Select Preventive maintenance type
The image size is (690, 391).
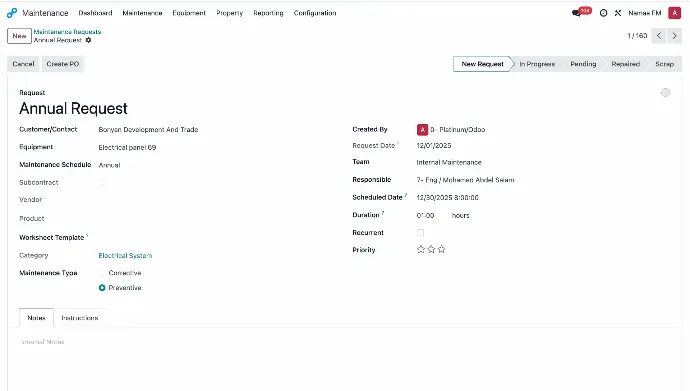pos(102,288)
